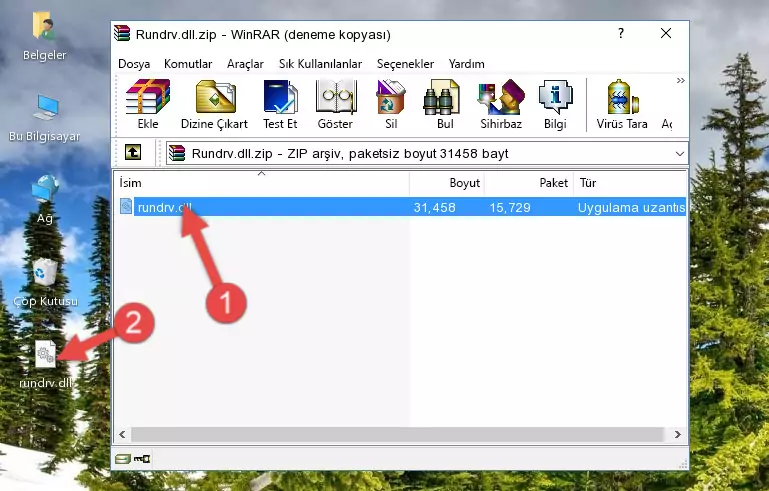This screenshot has width=769, height=491.
Task: Sort by the Paket column header
Action: (529, 183)
